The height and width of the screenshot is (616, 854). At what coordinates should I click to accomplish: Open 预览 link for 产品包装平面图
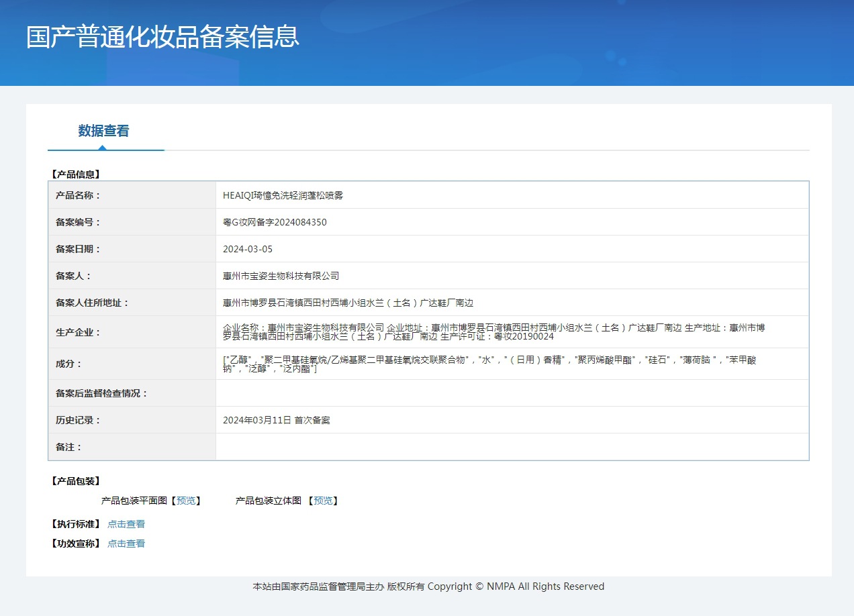186,501
